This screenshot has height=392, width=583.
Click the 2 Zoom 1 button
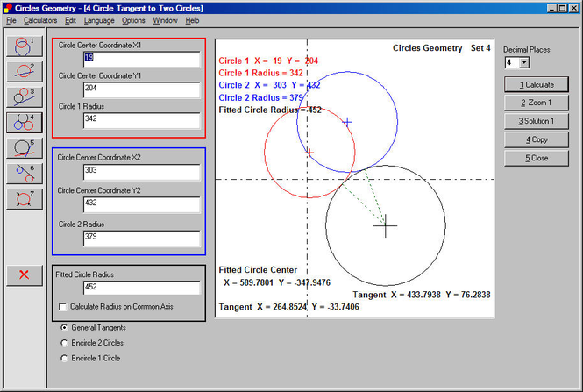[537, 103]
